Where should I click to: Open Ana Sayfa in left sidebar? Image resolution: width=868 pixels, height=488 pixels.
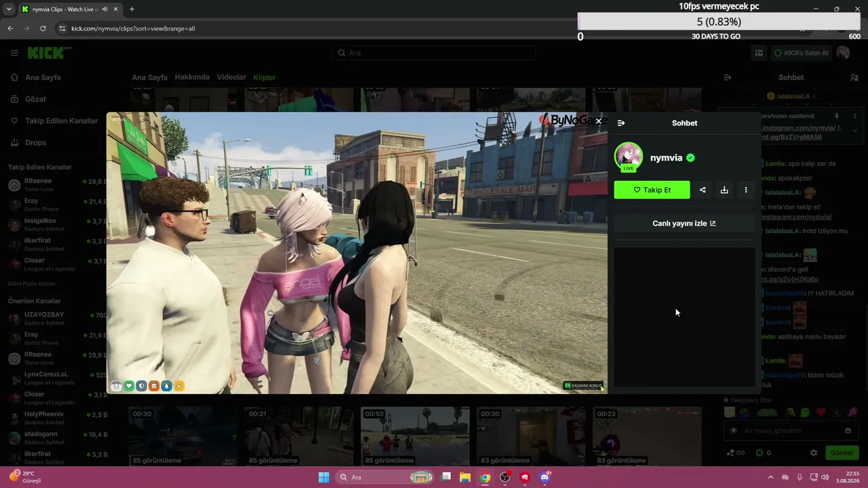(43, 77)
